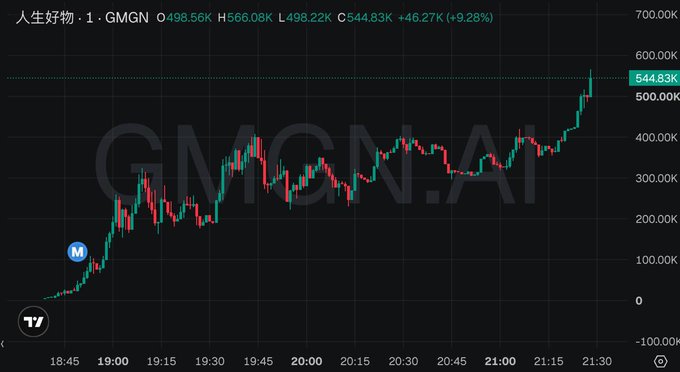This screenshot has width=680, height=372.
Task: Click the 18:45 time axis label
Action: [x=65, y=361]
